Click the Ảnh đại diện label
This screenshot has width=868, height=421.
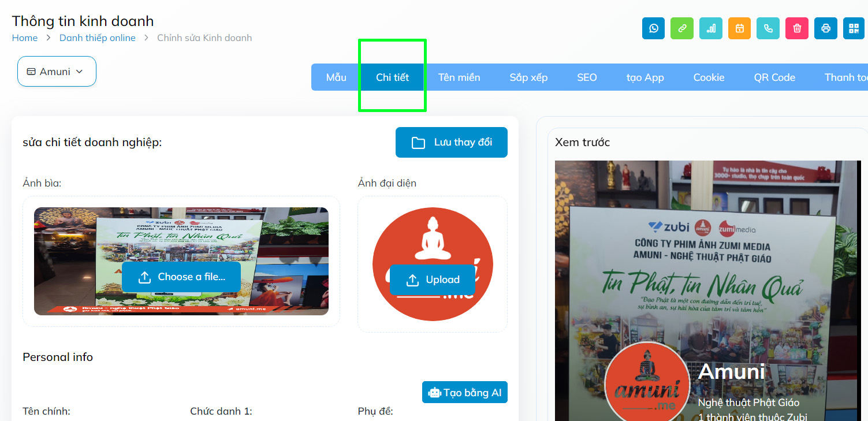pos(387,183)
